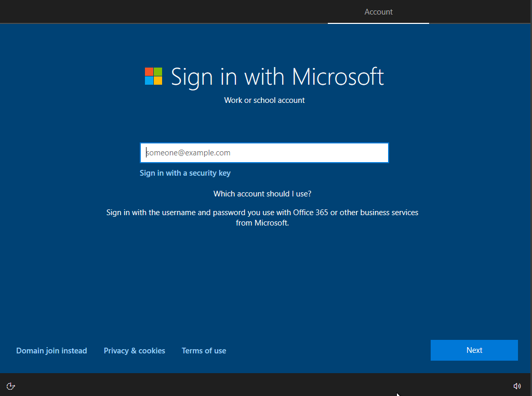Click the Office 365 sign-in description line

(x=262, y=213)
